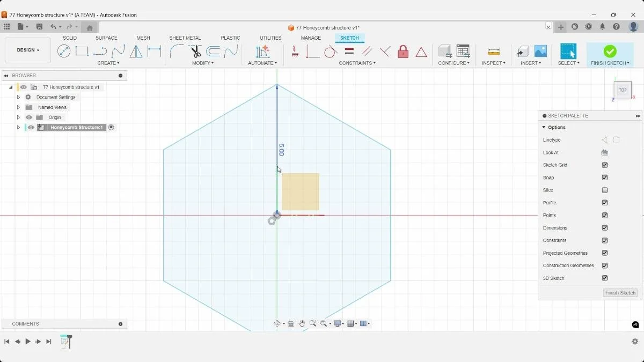Open the DESIGN workspace dropdown

point(28,50)
